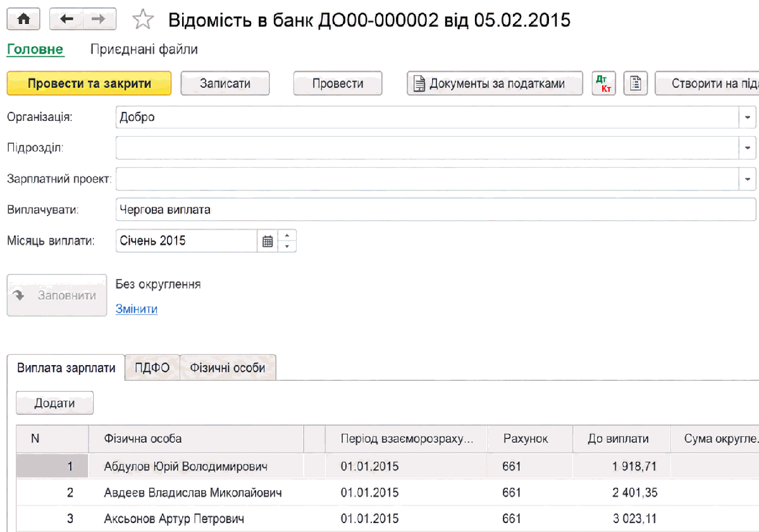
Task: Click Провести та закрити button
Action: click(x=89, y=83)
